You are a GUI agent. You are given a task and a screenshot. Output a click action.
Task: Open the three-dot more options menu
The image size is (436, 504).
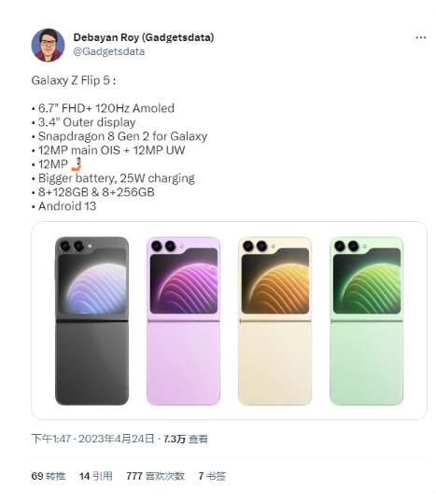coord(420,37)
